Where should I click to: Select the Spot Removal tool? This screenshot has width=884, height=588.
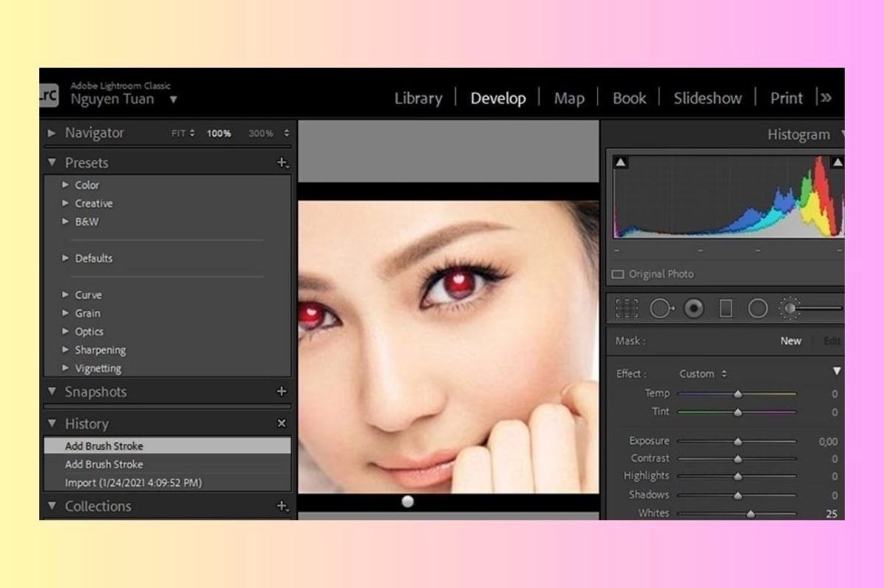click(661, 309)
